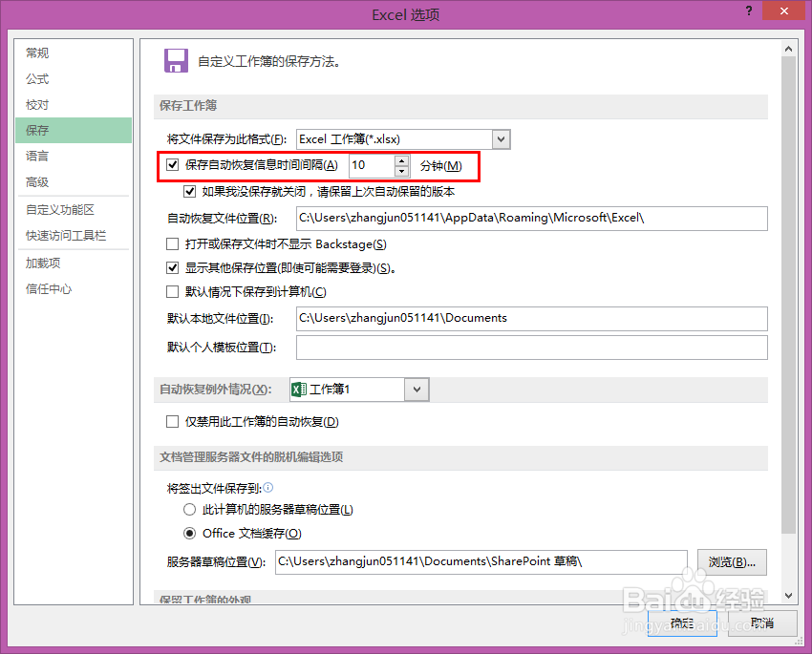812x654 pixels.
Task: Click the 默认本地文件位置 path field
Action: pyautogui.click(x=532, y=319)
